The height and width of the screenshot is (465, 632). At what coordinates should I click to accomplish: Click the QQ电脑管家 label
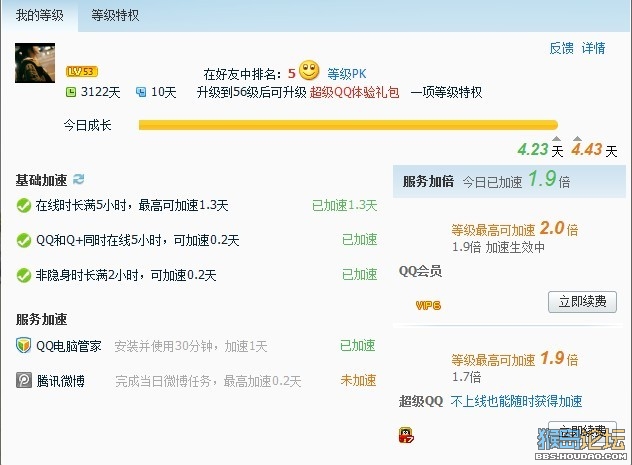69,346
